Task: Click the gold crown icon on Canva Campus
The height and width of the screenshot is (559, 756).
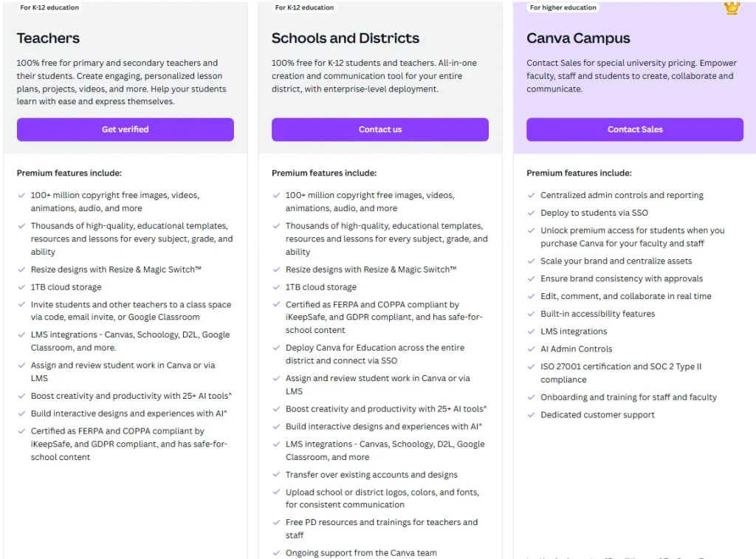Action: pos(732,7)
